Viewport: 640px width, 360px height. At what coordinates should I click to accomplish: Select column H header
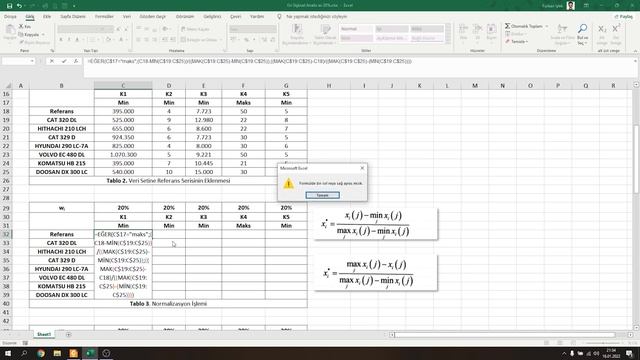coord(329,85)
